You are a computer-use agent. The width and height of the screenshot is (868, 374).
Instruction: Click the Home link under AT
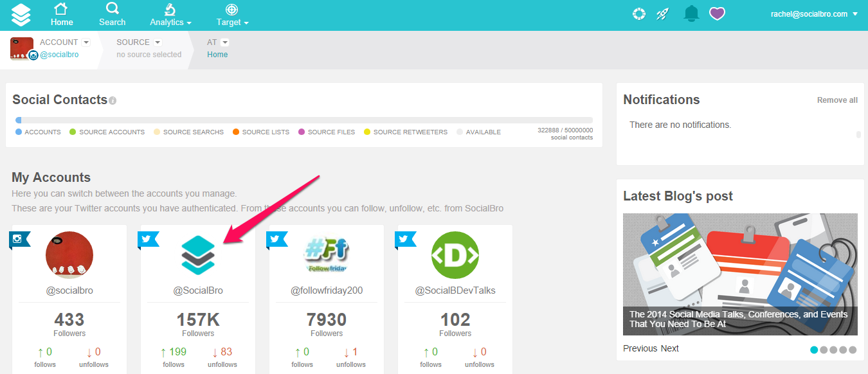point(217,55)
